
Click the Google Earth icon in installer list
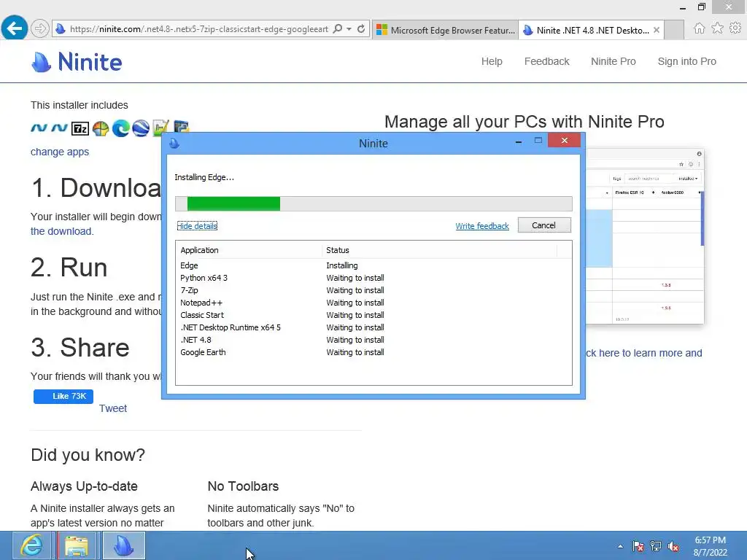[141, 128]
